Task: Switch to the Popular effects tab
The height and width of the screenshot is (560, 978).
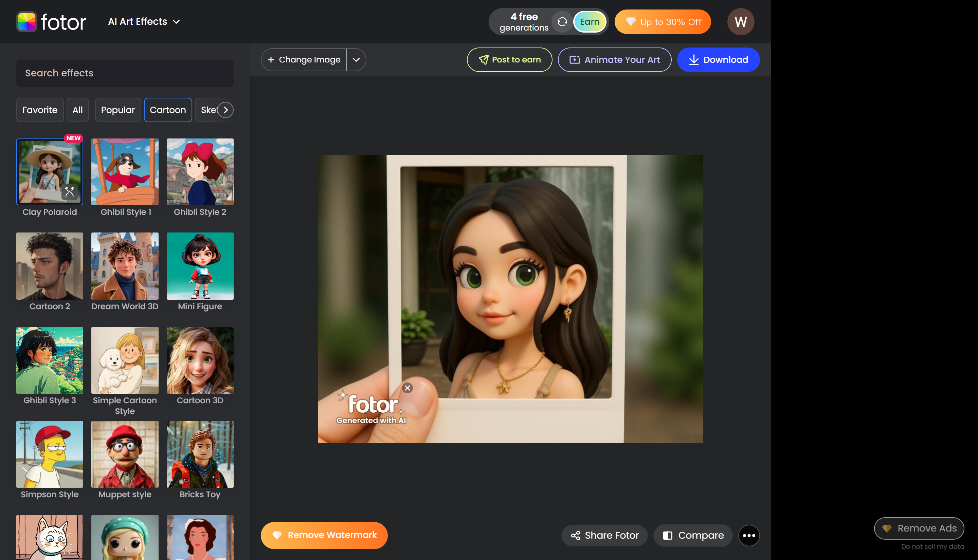Action: click(x=118, y=110)
